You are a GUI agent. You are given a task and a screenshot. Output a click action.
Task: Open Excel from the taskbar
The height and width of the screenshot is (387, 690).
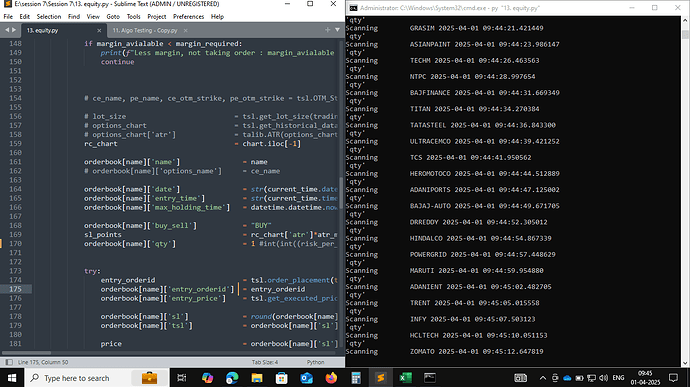(405, 378)
